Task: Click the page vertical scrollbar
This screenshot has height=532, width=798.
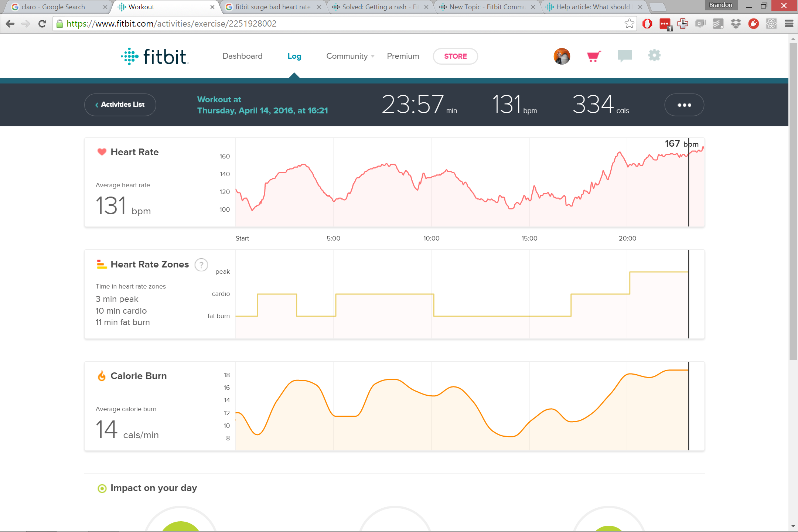Action: (793, 199)
